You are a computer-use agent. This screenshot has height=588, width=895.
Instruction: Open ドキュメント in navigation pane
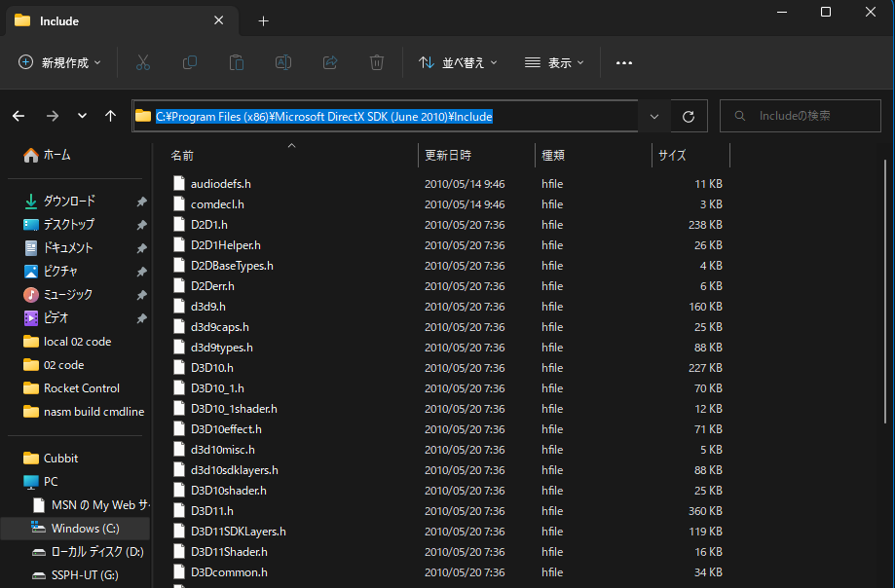[58, 248]
